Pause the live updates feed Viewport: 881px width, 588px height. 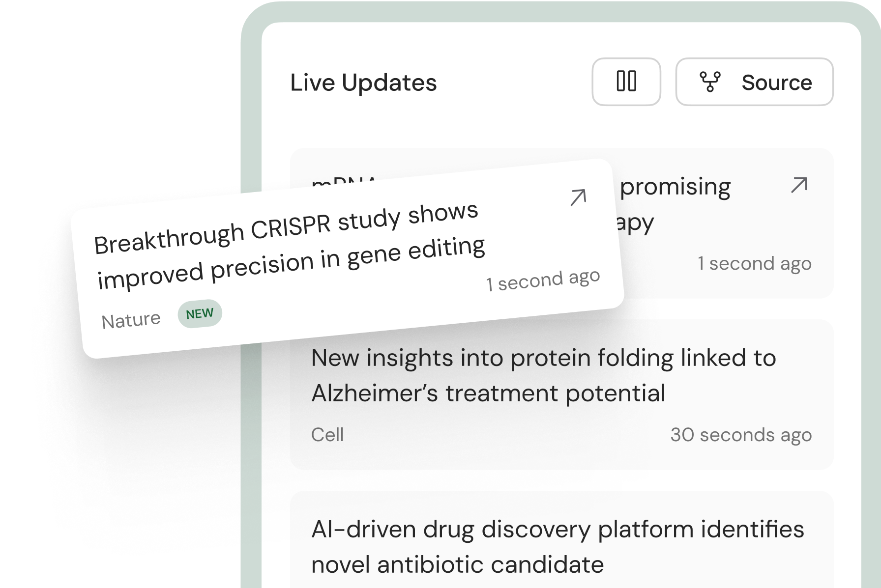[626, 82]
